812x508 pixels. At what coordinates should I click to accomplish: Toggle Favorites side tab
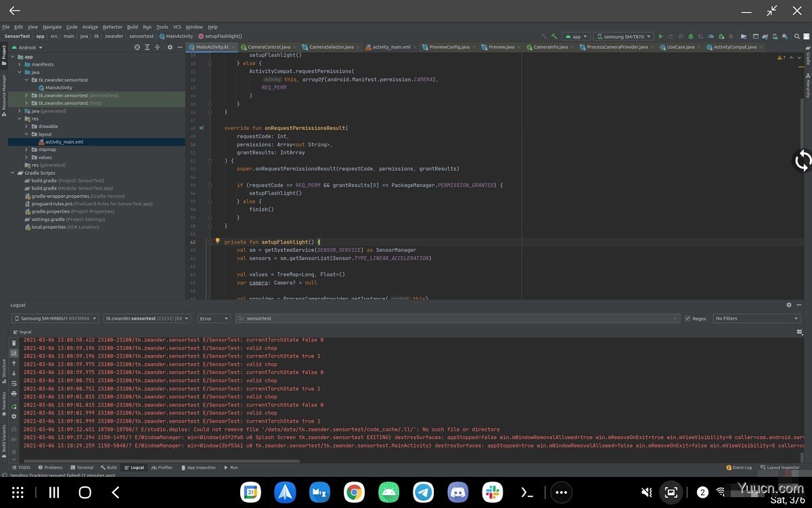(3, 402)
